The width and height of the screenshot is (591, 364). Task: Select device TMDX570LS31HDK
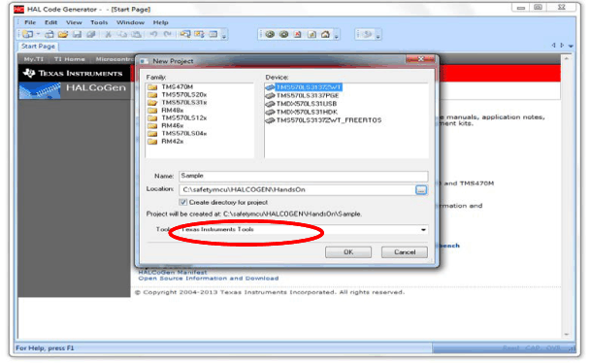[x=307, y=113]
